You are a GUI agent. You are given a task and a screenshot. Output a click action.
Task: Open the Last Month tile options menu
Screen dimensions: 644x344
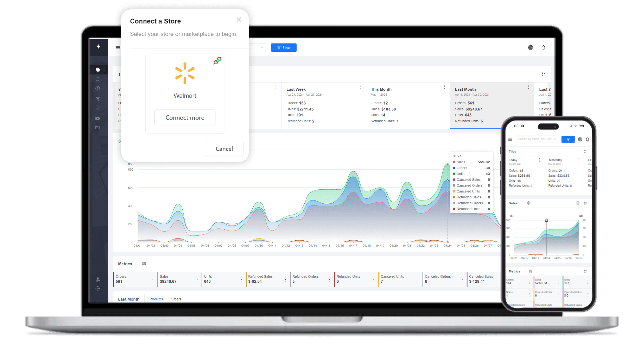529,87
